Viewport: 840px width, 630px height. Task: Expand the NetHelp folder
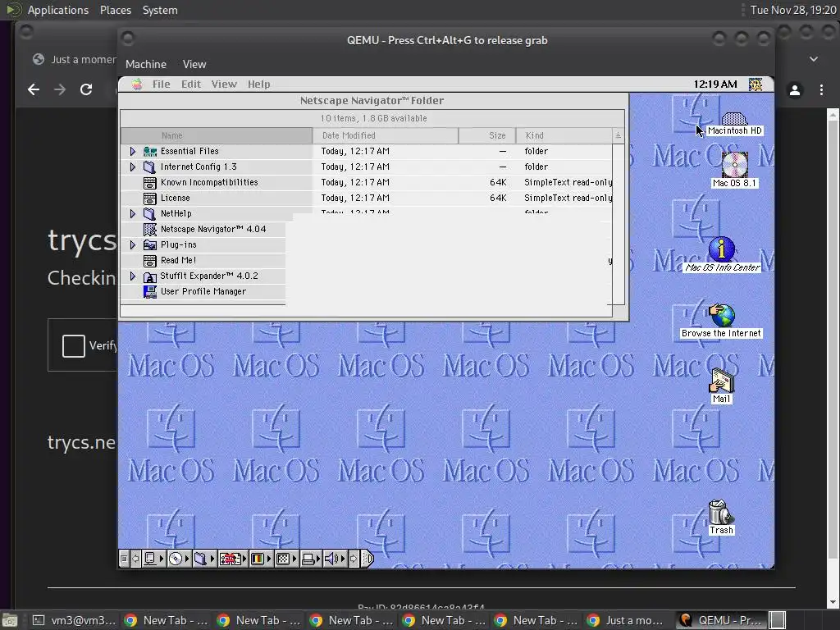point(133,214)
